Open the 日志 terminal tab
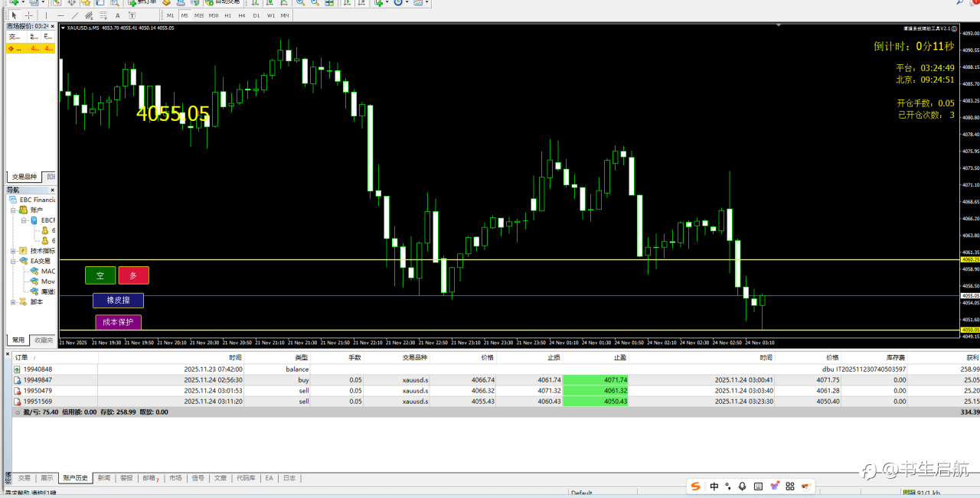 [x=289, y=478]
